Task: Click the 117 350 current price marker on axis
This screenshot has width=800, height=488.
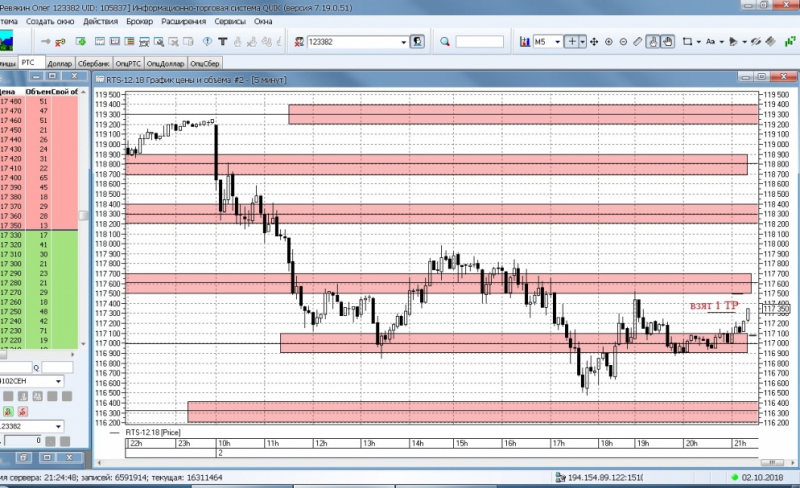Action: pos(776,309)
